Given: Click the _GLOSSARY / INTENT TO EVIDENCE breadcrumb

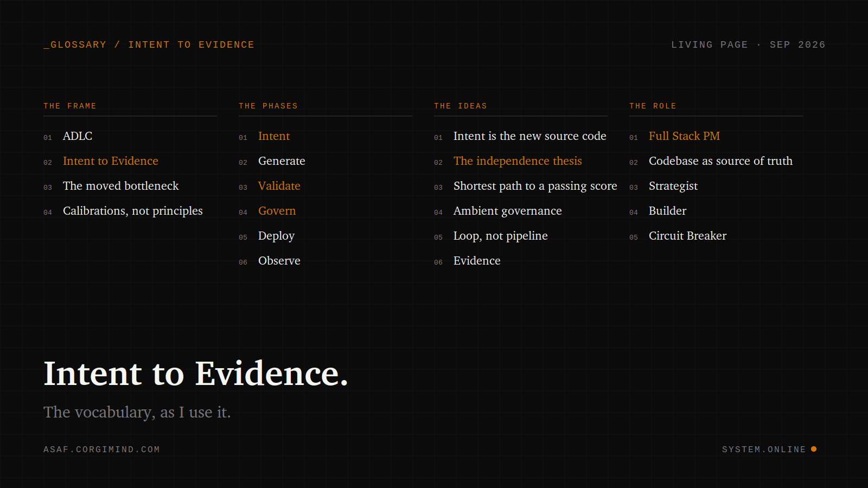Looking at the screenshot, I should coord(149,45).
